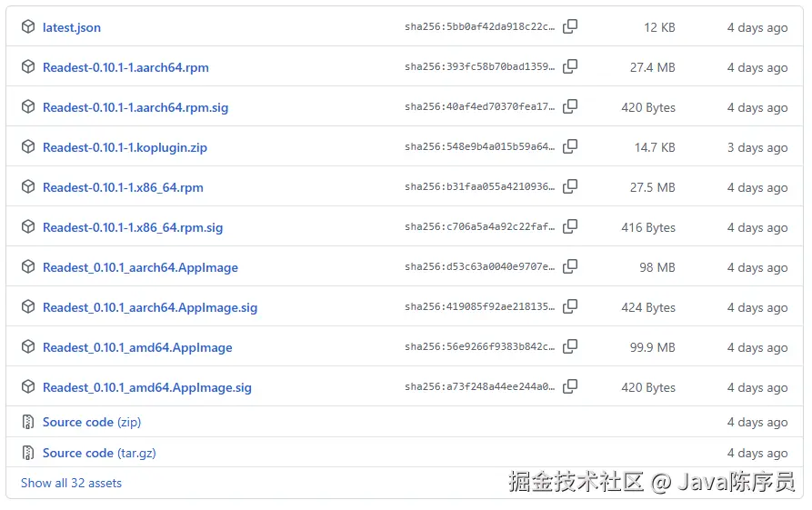Viewport: 812px width, 510px height.
Task: Open the Readest_0.10.1_amd64.AppImage.sig link
Action: 147,387
